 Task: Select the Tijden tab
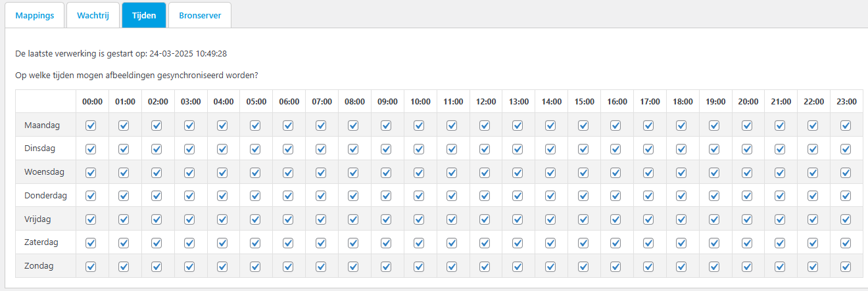point(143,15)
